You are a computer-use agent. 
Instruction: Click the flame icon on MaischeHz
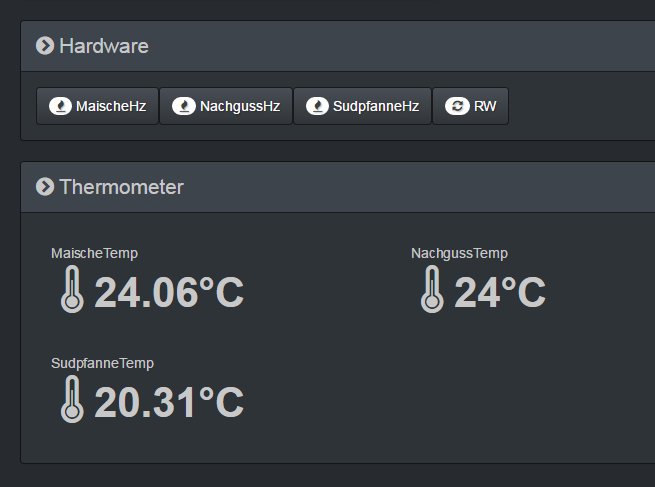pos(60,106)
